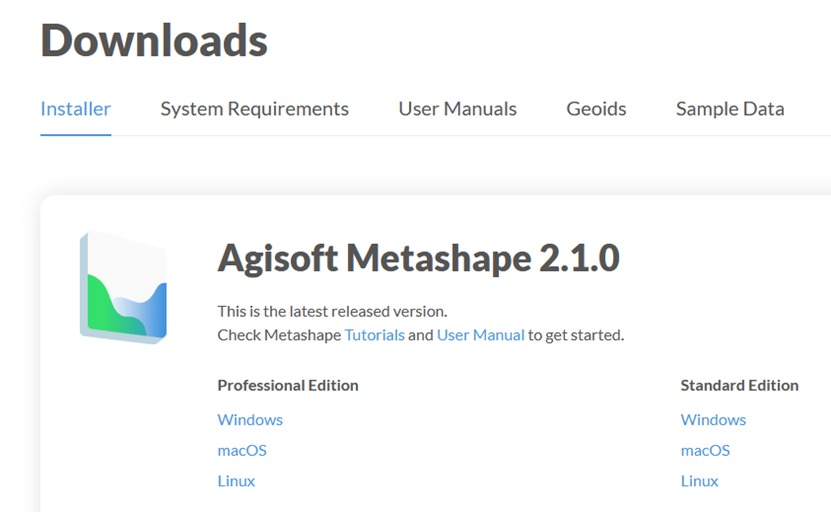The image size is (831, 512).
Task: Click the Standard Edition heading
Action: point(739,385)
